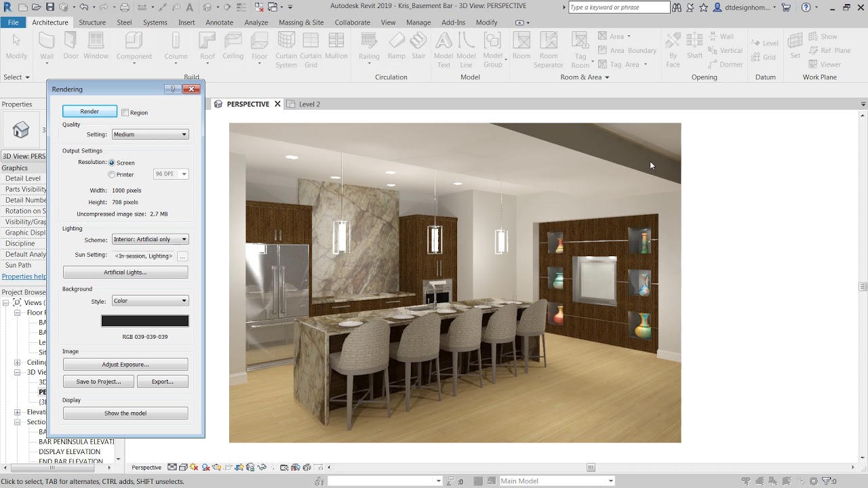
Task: Expand the Select panel dropdown
Action: 17,77
